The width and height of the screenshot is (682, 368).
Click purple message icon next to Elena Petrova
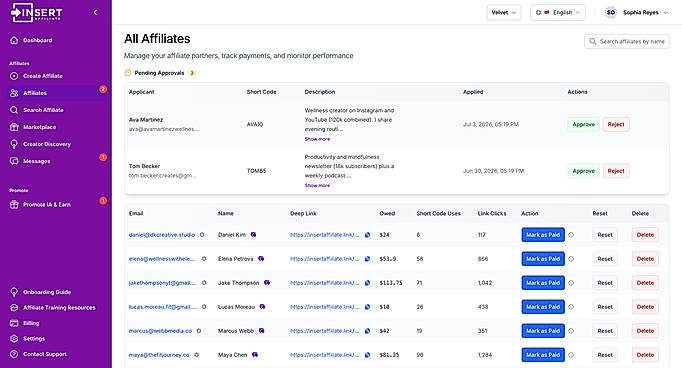coord(261,259)
